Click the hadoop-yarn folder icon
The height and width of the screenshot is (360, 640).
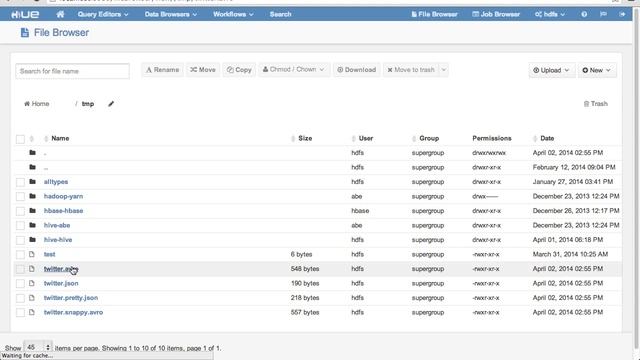coord(32,196)
